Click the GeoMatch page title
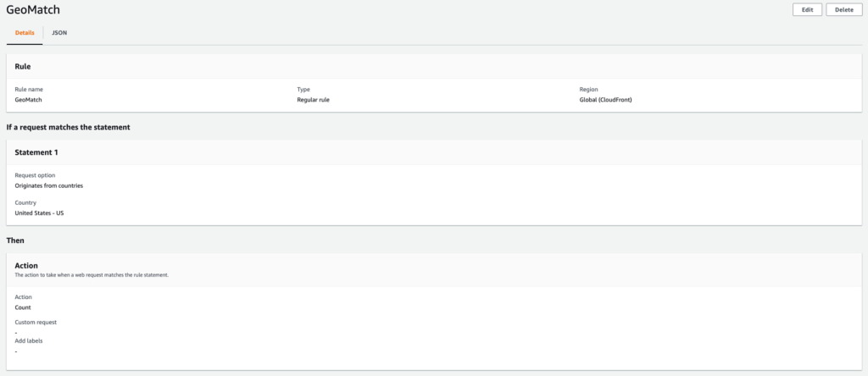The image size is (868, 376). [33, 10]
